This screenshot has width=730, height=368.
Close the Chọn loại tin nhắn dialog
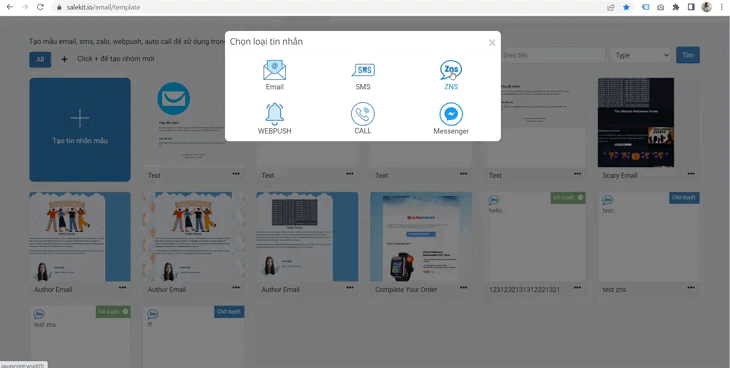[x=492, y=43]
